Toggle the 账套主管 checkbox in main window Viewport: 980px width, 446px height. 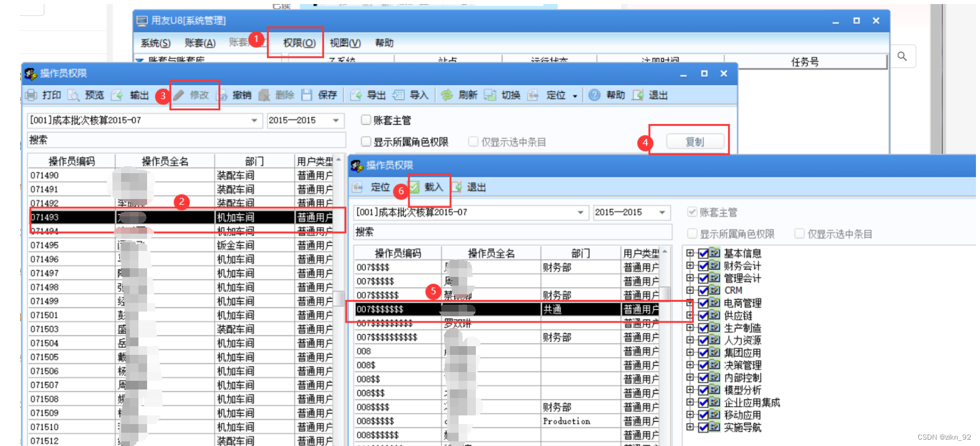click(366, 120)
